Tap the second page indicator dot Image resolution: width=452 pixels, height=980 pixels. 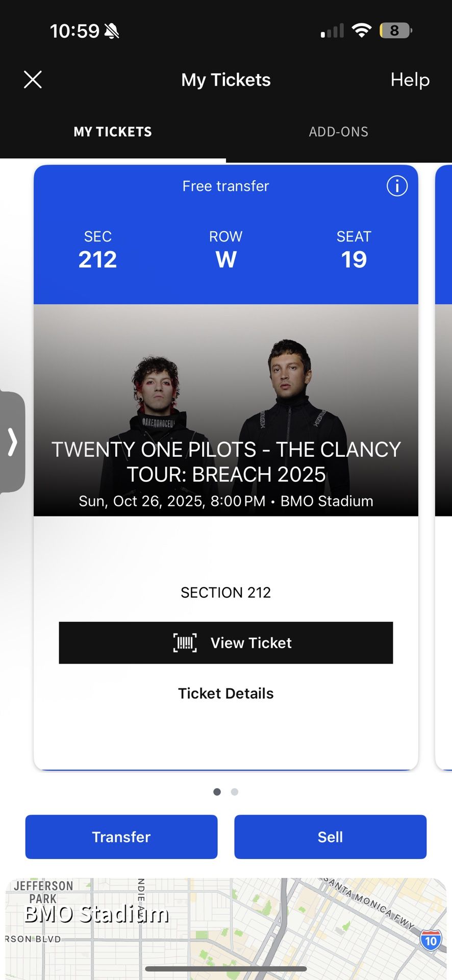(235, 792)
